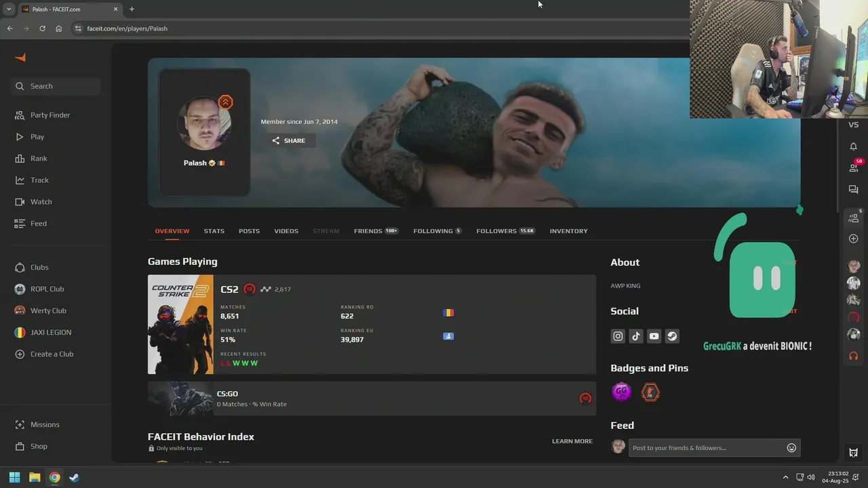Open a new browser tab
868x488 pixels.
pos(132,9)
